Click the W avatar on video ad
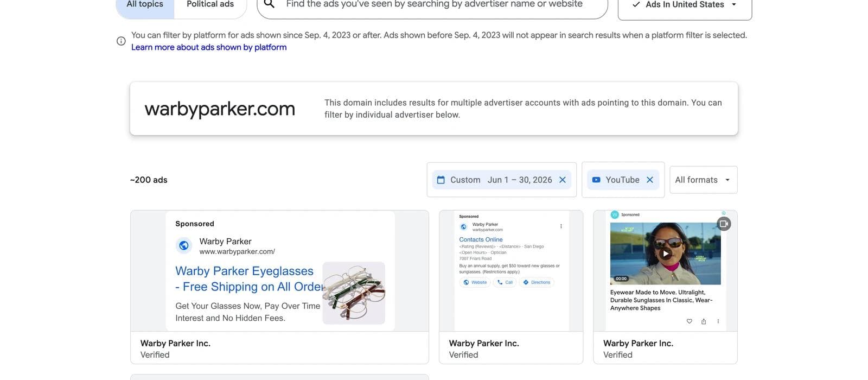The height and width of the screenshot is (380, 868). [615, 214]
